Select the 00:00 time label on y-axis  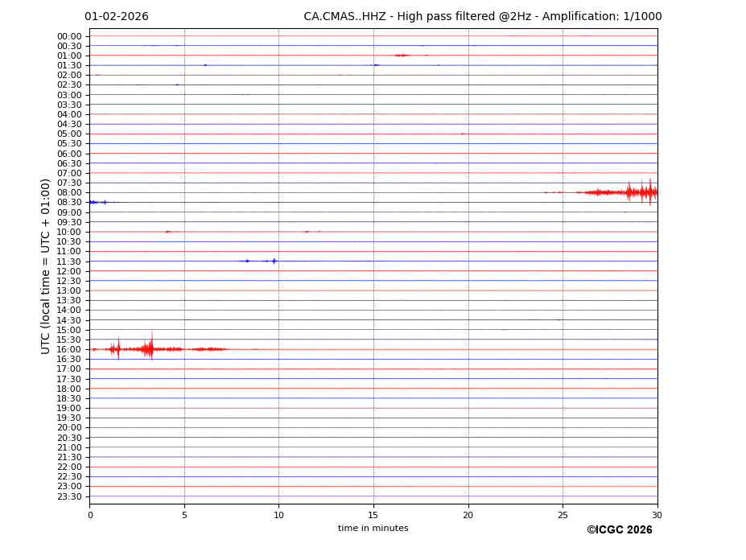pyautogui.click(x=69, y=36)
